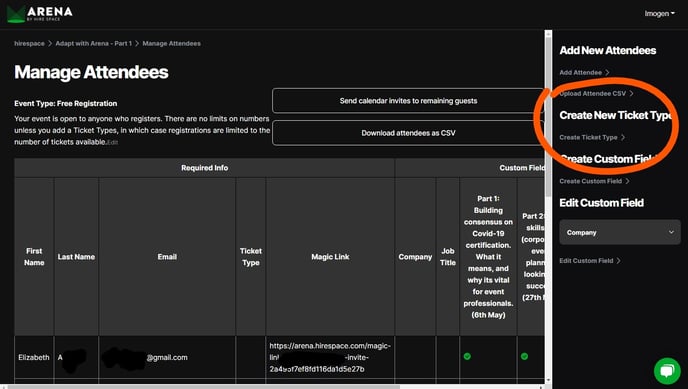The height and width of the screenshot is (389, 688).
Task: Click the Last Name column header
Action: 76,257
